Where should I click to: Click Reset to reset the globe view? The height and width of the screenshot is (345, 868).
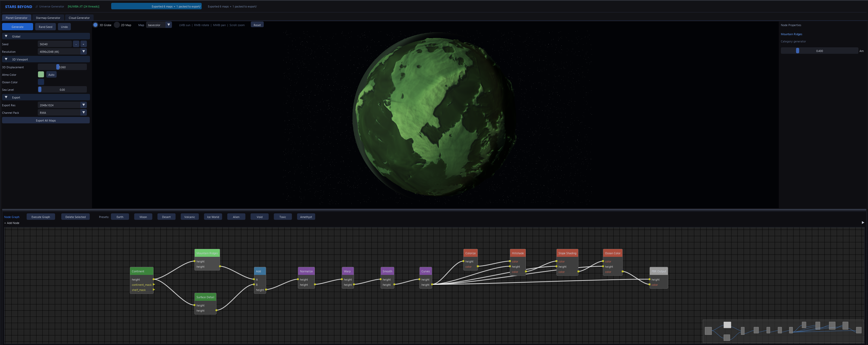pos(257,25)
